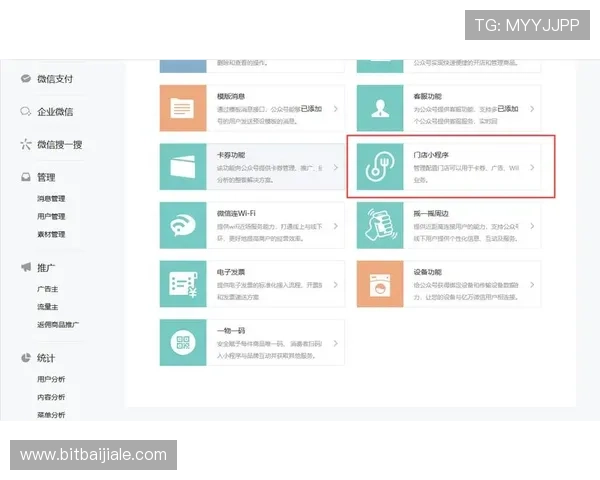Open 流量主 under 推广
600x480 pixels.
click(x=47, y=307)
